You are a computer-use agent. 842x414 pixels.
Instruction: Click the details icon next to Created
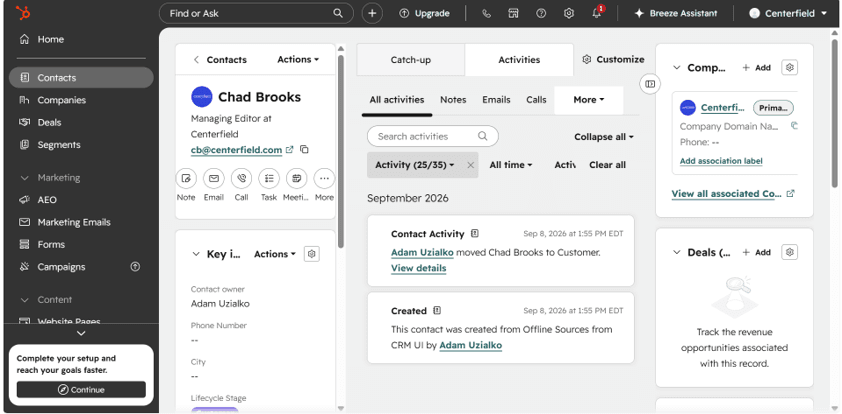click(437, 310)
